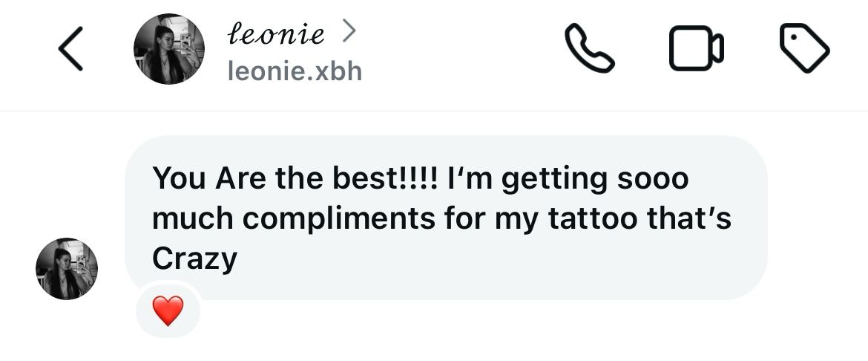Go back using the left arrow

click(71, 49)
